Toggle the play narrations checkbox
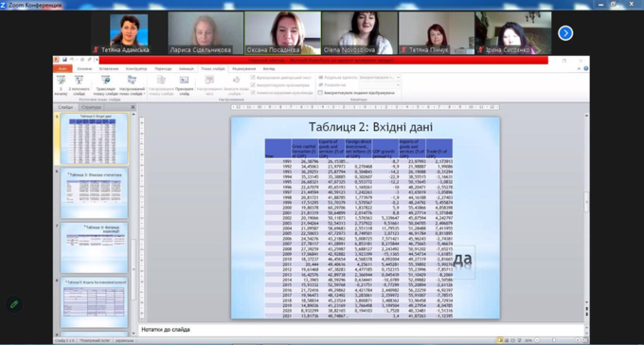 [x=253, y=78]
